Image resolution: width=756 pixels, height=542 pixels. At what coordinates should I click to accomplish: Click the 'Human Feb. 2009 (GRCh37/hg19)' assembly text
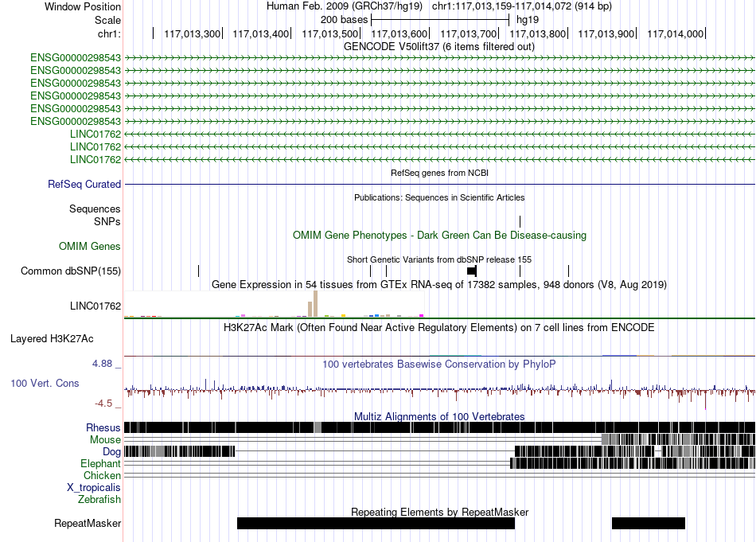(345, 6)
